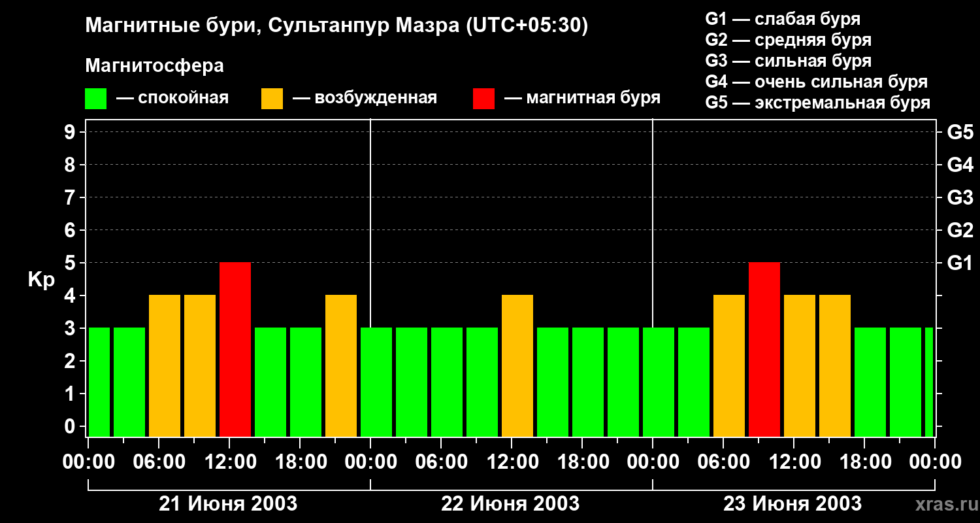The width and height of the screenshot is (980, 523).
Task: Select the orange bar just before red on 23 June
Action: coord(729,366)
